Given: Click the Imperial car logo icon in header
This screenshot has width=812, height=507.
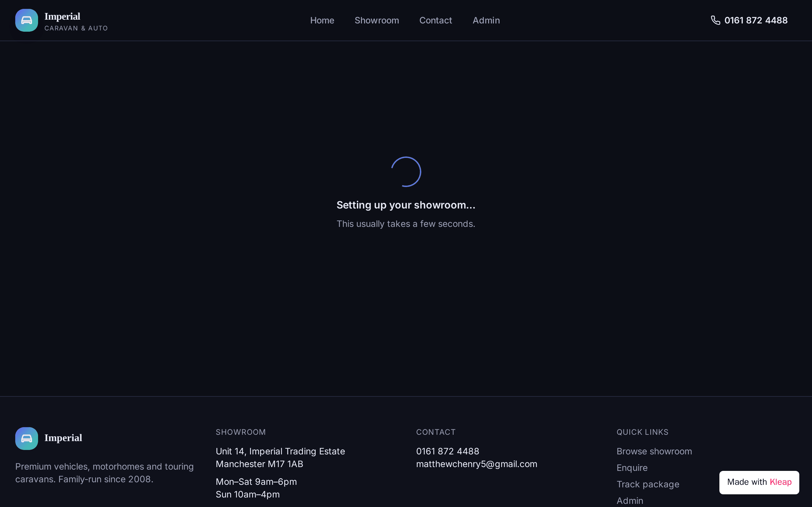Looking at the screenshot, I should [x=27, y=20].
